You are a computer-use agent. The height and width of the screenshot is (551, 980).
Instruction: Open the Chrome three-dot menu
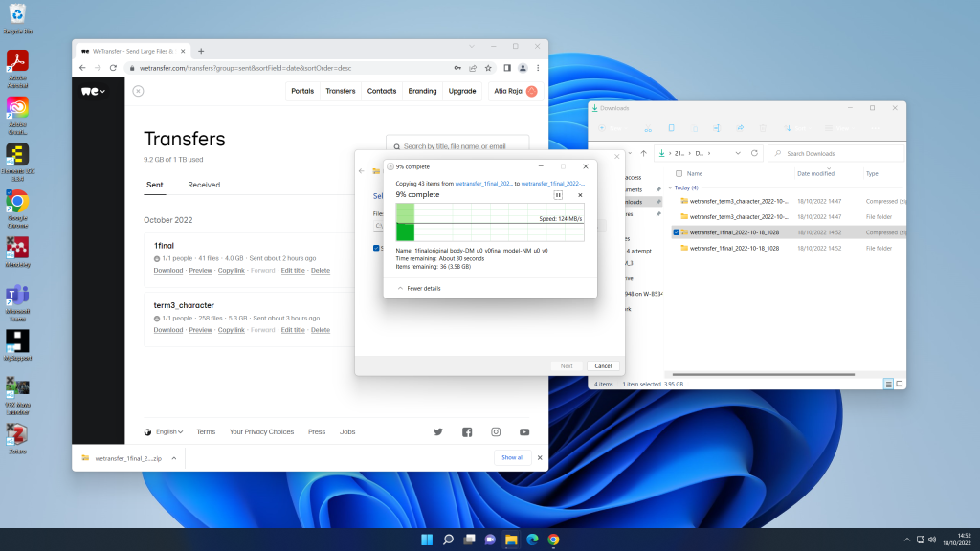(x=538, y=68)
